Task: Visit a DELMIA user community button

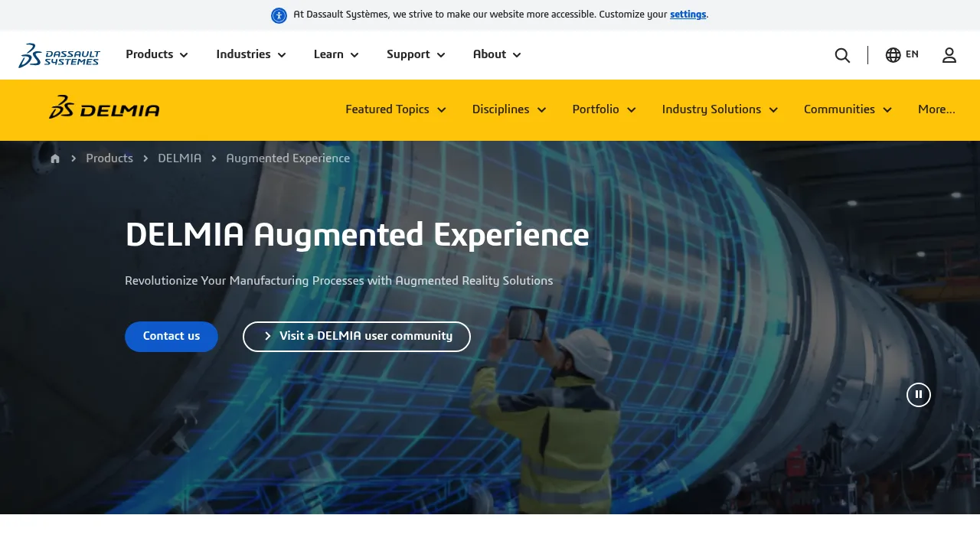Action: [357, 337]
